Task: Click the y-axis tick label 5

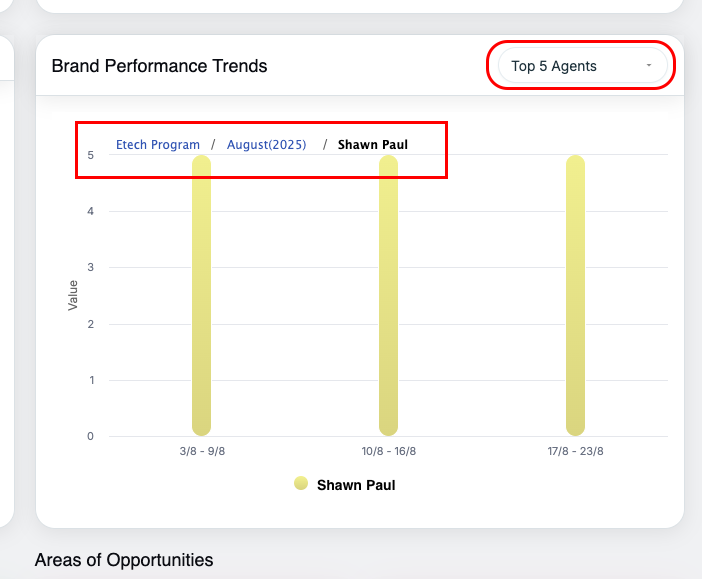Action: 91,155
